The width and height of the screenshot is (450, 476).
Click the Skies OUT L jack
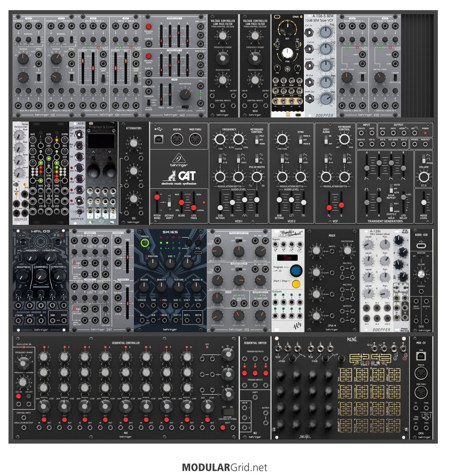pos(187,320)
